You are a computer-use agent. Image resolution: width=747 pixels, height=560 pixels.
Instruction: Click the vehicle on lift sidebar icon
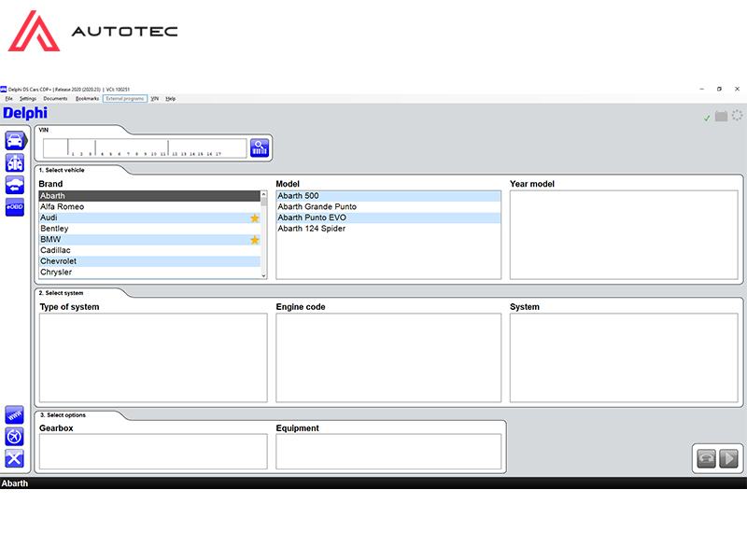(x=15, y=162)
